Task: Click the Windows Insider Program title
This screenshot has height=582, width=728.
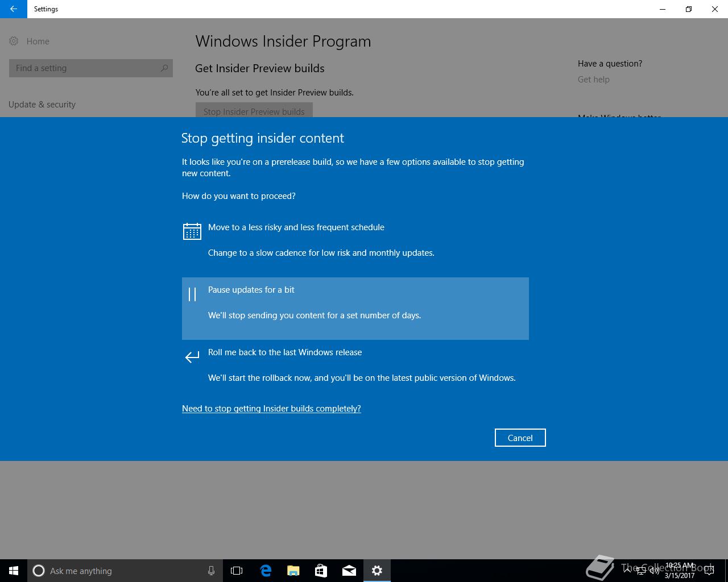Action: pyautogui.click(x=283, y=41)
